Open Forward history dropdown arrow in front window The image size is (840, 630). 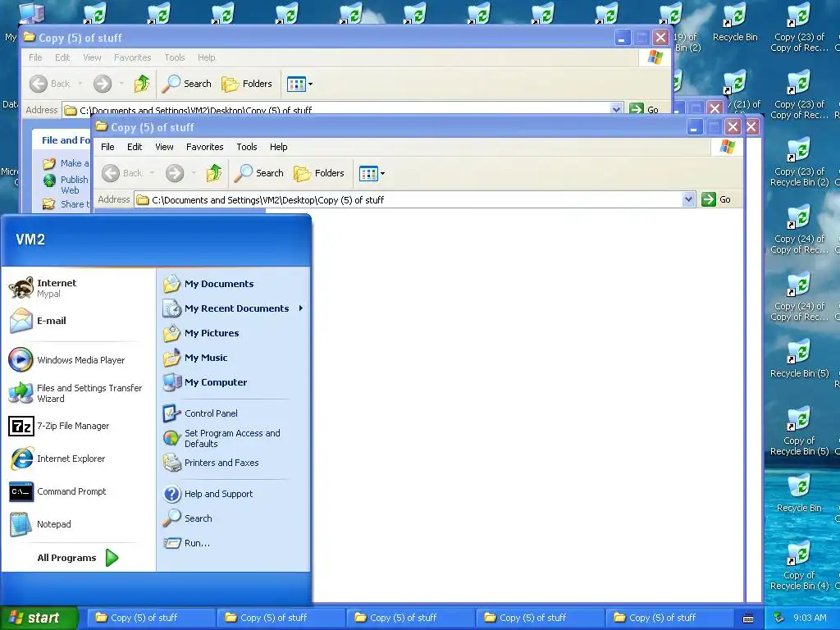194,173
